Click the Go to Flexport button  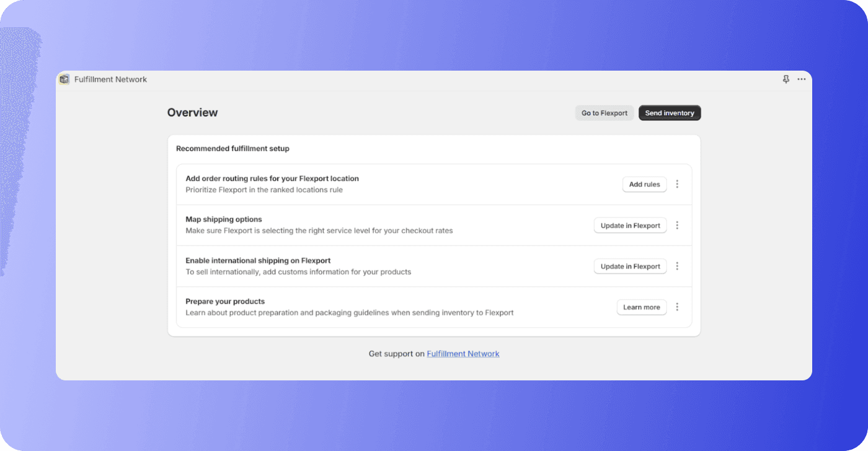(x=604, y=113)
